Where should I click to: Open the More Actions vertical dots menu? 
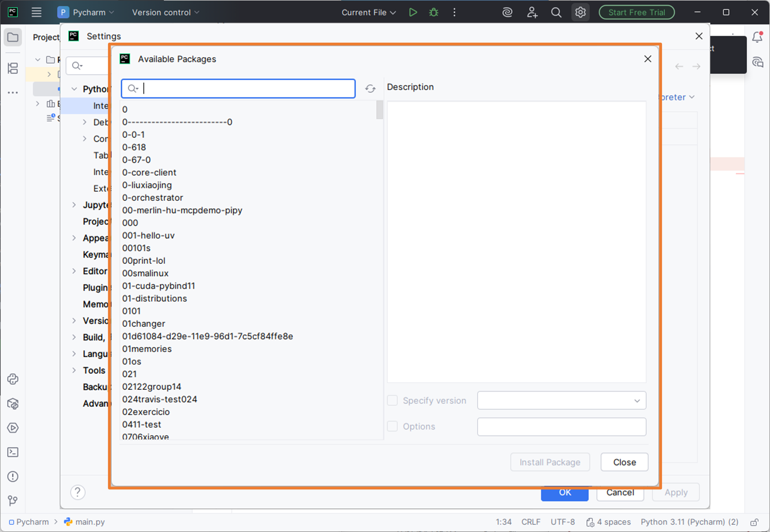454,12
